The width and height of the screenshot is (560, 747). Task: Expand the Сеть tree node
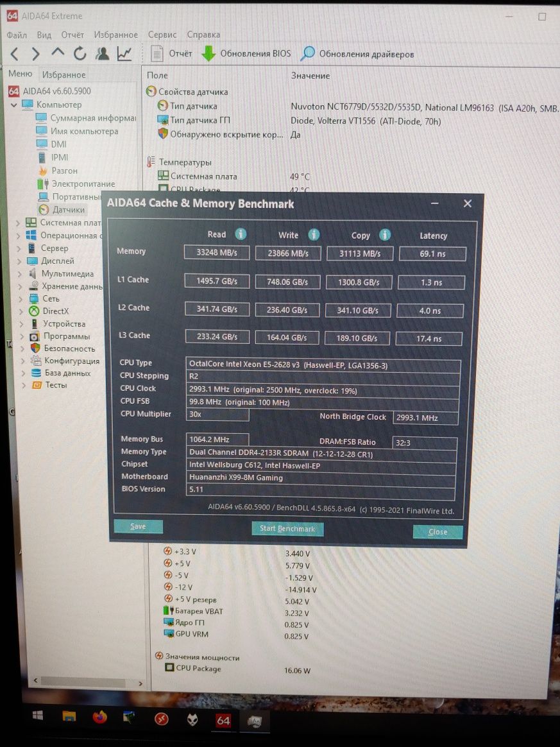(x=21, y=299)
